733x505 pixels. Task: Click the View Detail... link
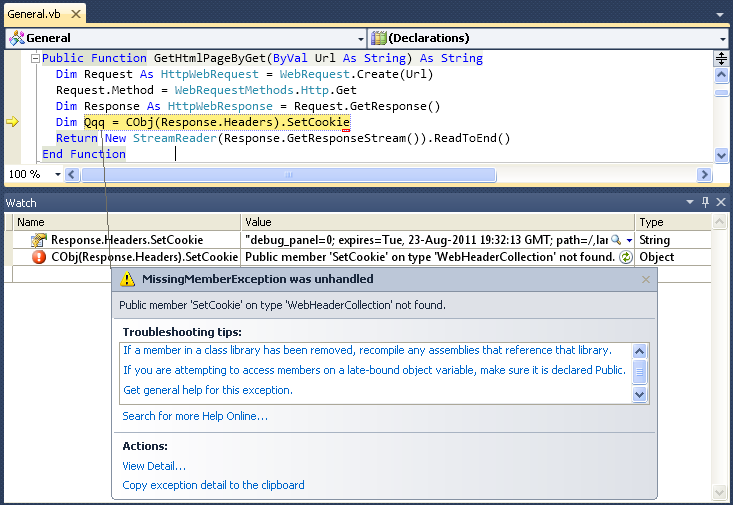pyautogui.click(x=154, y=466)
